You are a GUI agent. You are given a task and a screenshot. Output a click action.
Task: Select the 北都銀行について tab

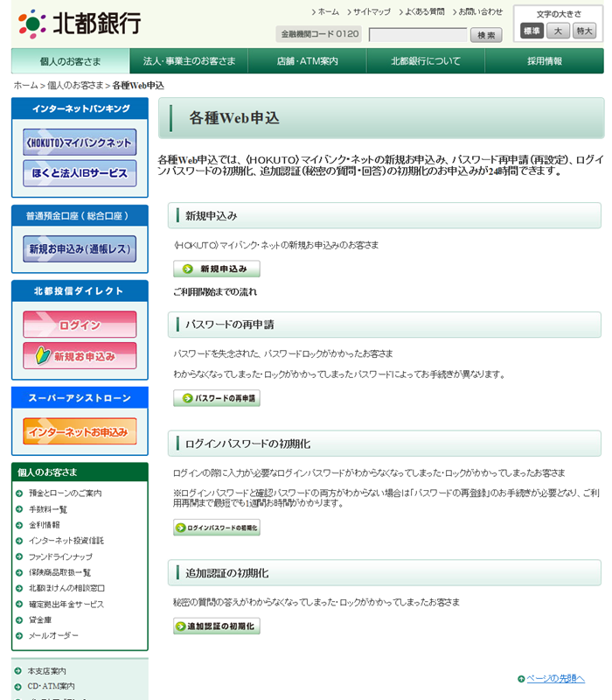(x=426, y=61)
